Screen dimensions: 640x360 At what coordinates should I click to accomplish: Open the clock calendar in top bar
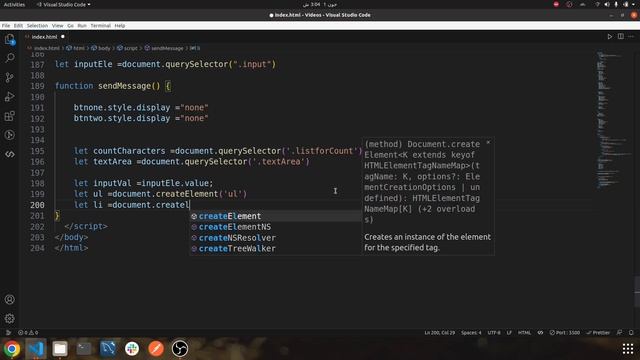point(320,4)
